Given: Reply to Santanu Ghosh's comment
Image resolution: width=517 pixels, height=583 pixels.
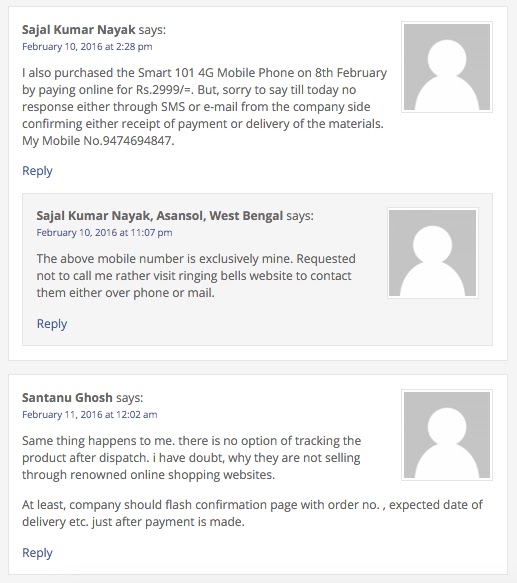Looking at the screenshot, I should click(x=37, y=553).
